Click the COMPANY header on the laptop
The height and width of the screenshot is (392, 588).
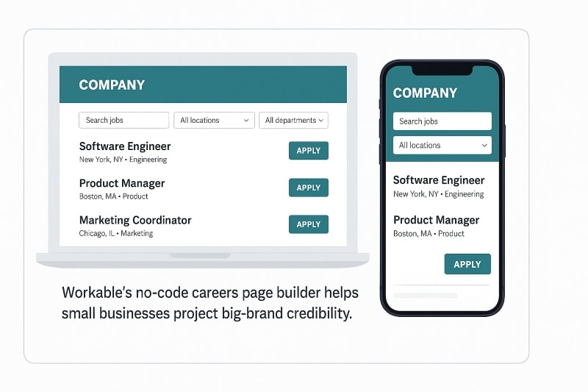click(112, 85)
